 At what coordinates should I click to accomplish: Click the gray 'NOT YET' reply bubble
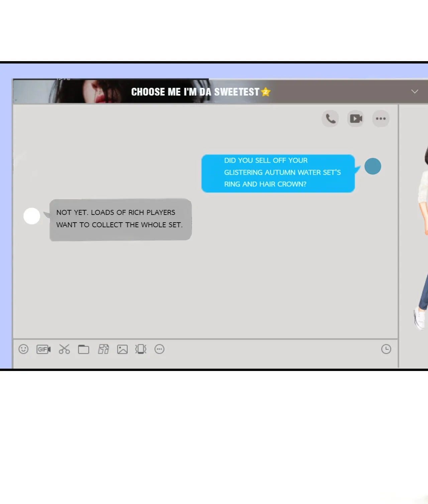coord(120,219)
